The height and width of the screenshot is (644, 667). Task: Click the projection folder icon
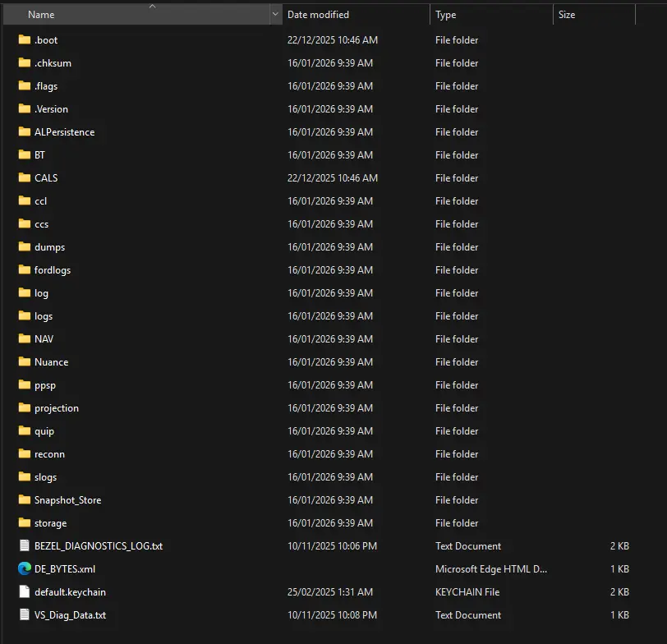tap(25, 407)
